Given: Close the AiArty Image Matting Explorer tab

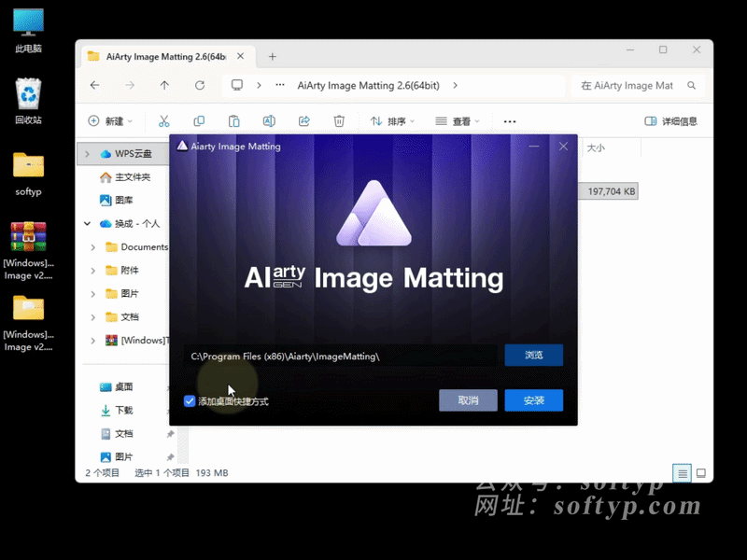Looking at the screenshot, I should click(x=241, y=56).
